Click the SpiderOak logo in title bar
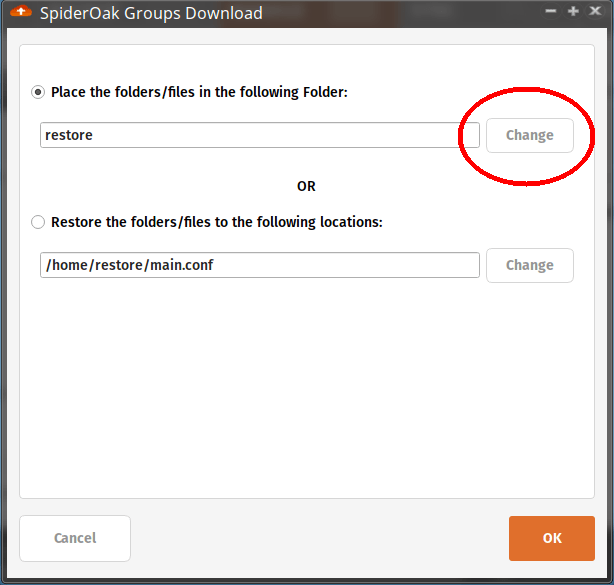The image size is (614, 585). click(x=20, y=13)
